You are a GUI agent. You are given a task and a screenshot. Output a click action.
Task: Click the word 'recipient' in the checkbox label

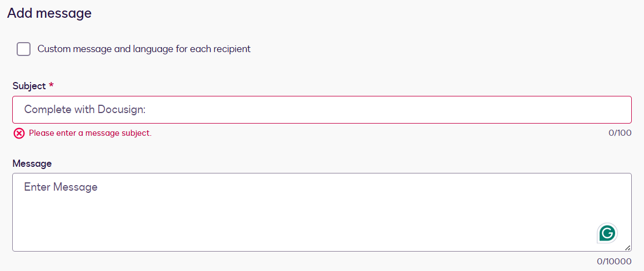(230, 49)
